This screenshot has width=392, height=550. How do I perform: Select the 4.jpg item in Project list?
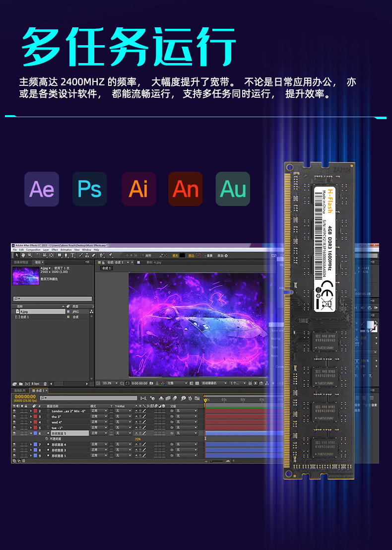coord(40,311)
